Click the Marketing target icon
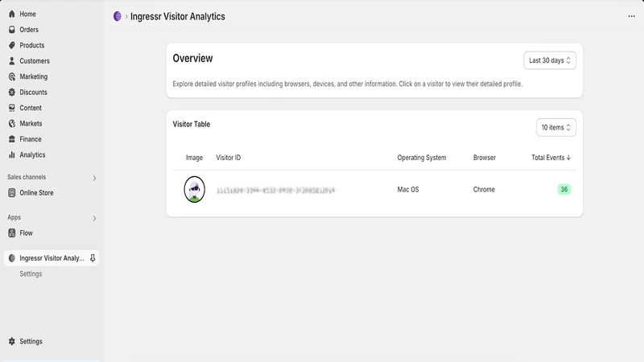 (x=12, y=76)
